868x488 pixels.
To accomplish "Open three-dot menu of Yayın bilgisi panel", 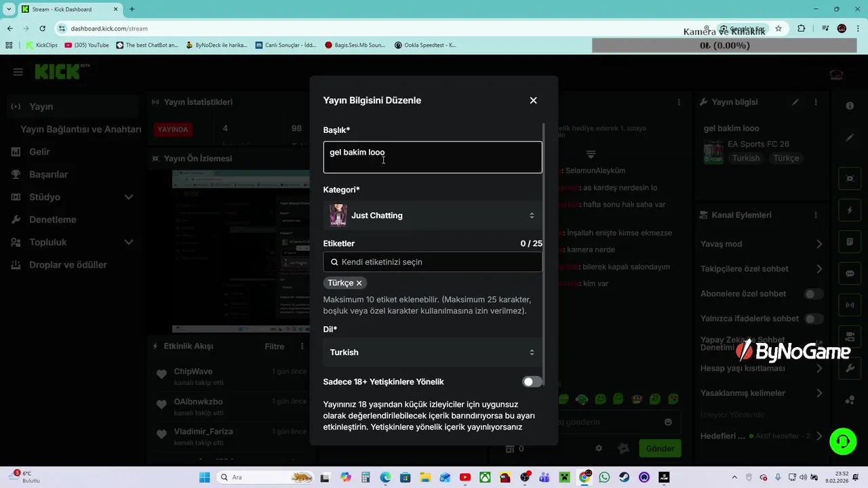I will pos(816,102).
